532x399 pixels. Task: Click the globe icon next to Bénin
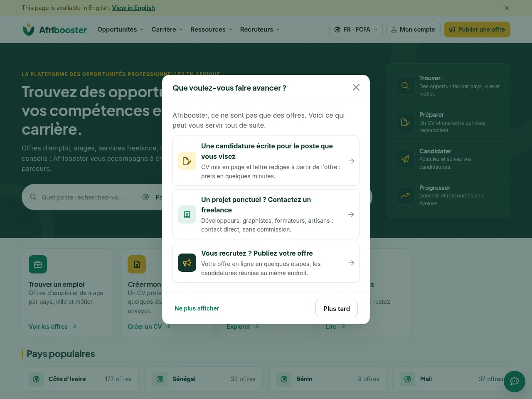pyautogui.click(x=284, y=379)
